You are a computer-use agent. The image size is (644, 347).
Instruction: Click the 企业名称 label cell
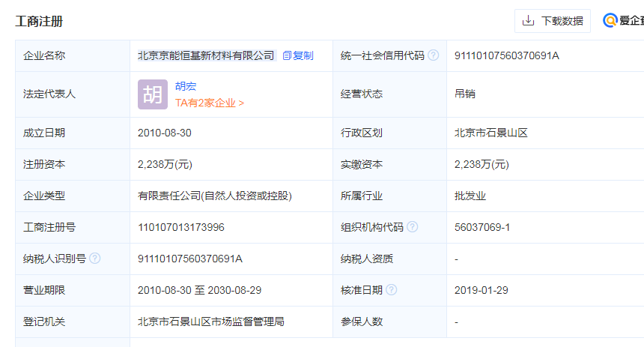[73, 56]
